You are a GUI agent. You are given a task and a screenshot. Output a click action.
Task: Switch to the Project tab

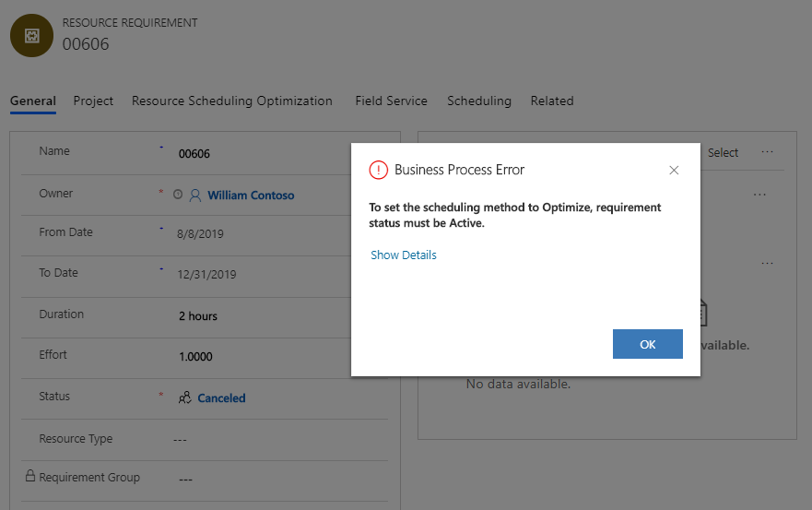[93, 101]
